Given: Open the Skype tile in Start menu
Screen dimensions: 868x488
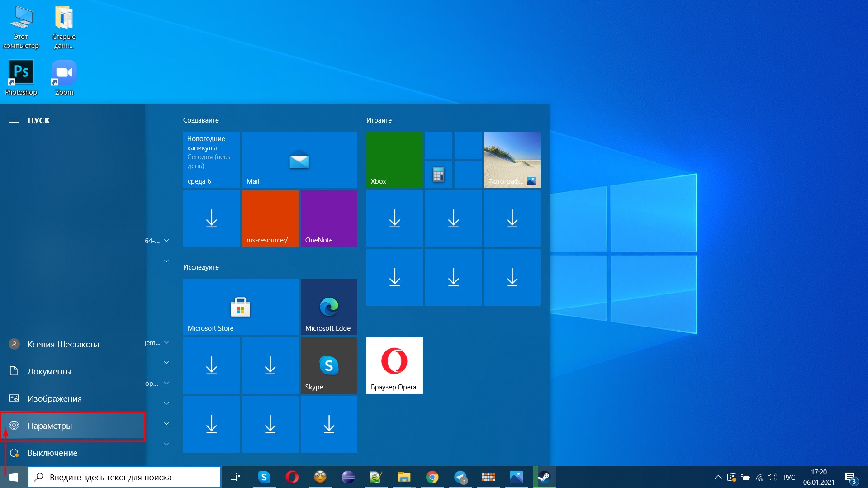Looking at the screenshot, I should (x=328, y=365).
